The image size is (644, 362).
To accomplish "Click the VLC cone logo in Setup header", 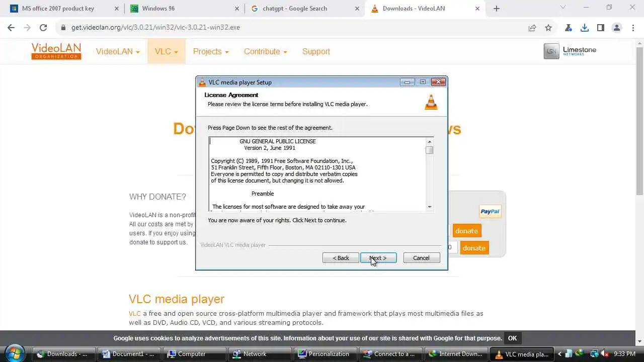I will [431, 102].
